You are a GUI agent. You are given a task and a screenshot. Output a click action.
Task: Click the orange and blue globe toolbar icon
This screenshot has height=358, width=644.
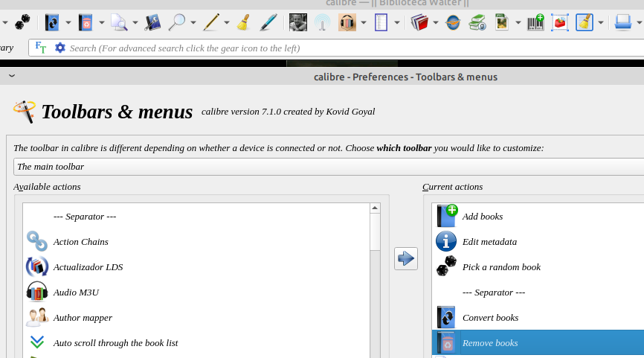453,22
